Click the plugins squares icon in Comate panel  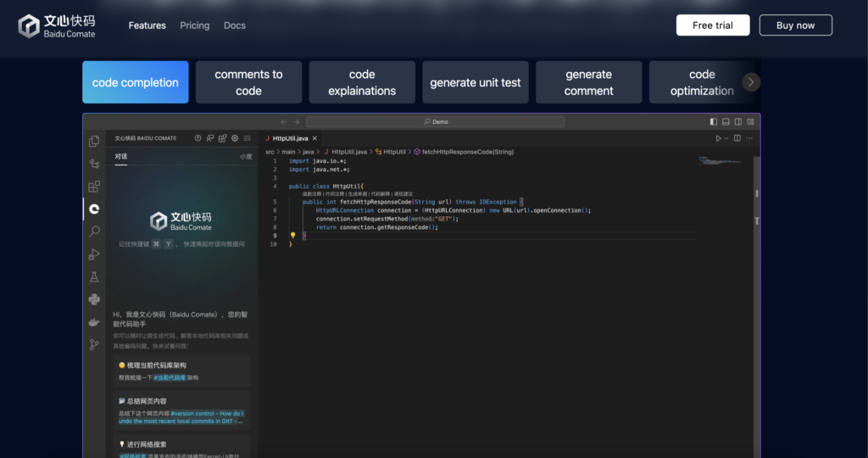[x=223, y=138]
